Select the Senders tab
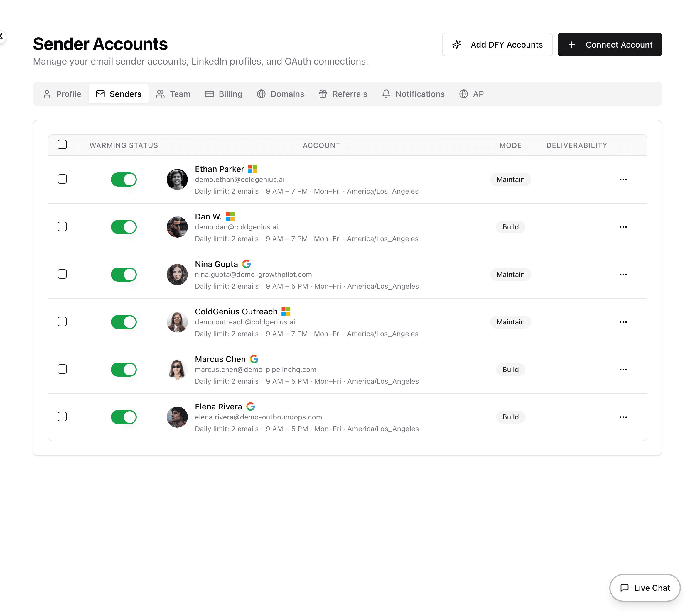Viewport: 695px width, 616px height. (x=119, y=94)
